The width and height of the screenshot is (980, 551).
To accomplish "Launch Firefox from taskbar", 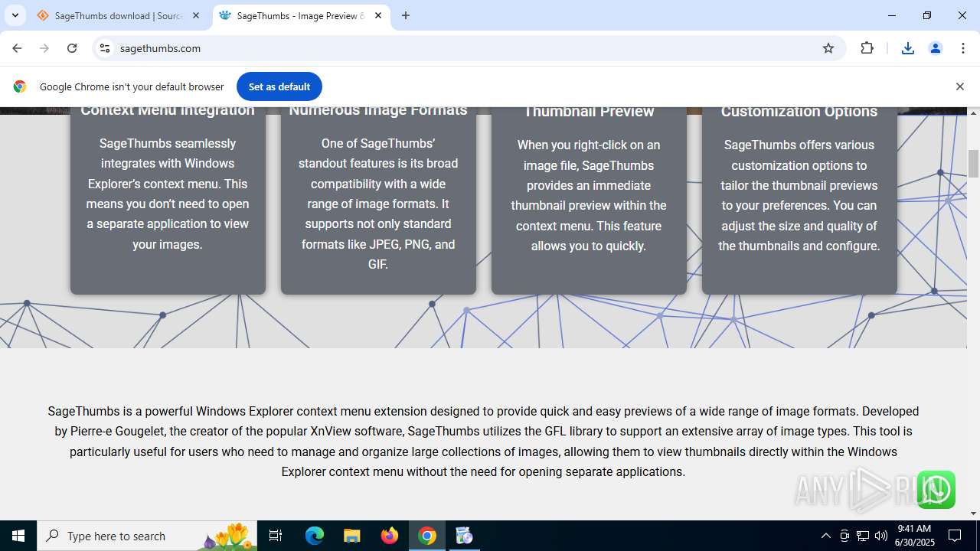I will point(390,536).
